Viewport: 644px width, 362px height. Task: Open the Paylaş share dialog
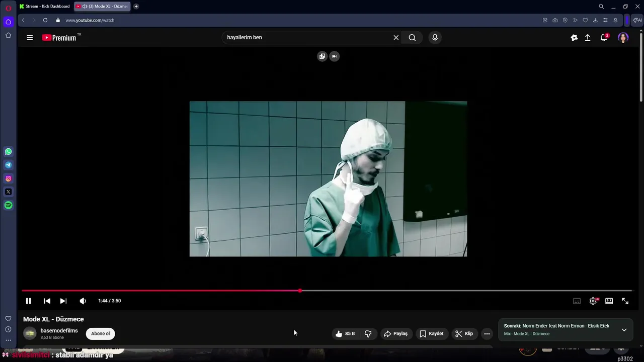point(396,333)
